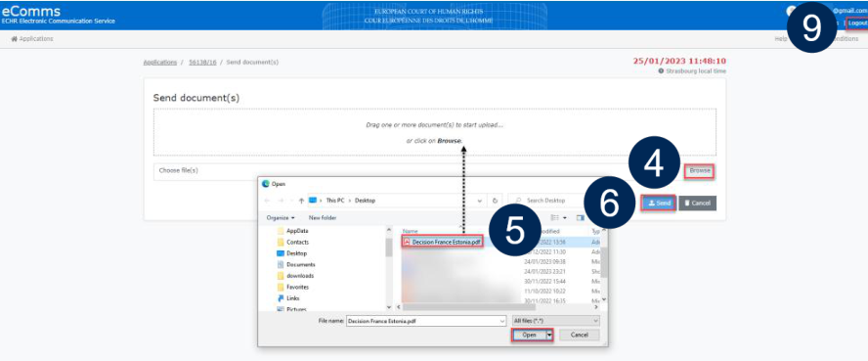This screenshot has height=361, width=868.
Task: Click the New folder toolbar item
Action: coord(323,217)
